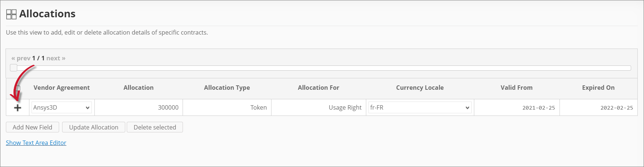The width and height of the screenshot is (644, 167).
Task: Go to the previous page with « prev
Action: pos(21,58)
